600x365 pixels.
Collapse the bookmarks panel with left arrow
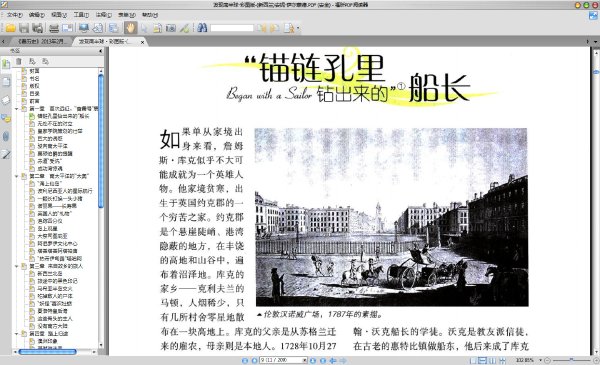[101, 51]
